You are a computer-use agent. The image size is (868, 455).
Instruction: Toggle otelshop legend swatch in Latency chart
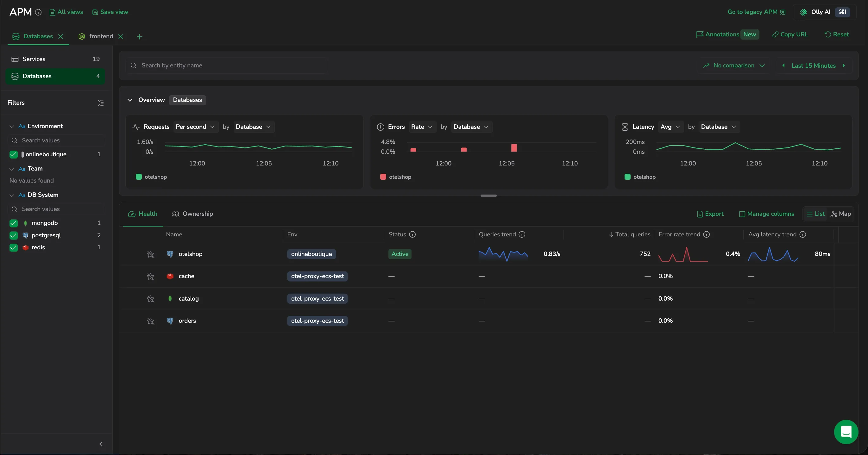(627, 177)
